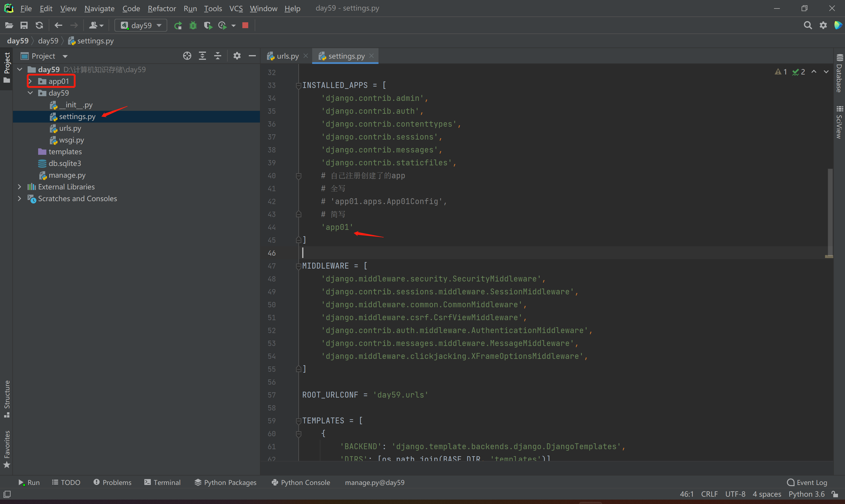Viewport: 845px width, 504px height.
Task: Click the warning count indicator in editor
Action: (781, 72)
